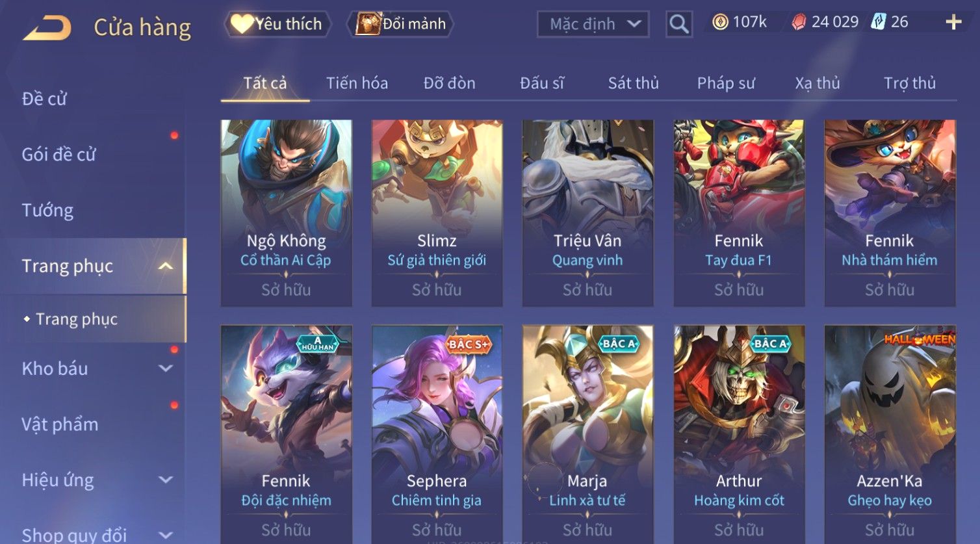Open Đổi mảnh fragment exchange
980x544 pixels.
pyautogui.click(x=400, y=24)
